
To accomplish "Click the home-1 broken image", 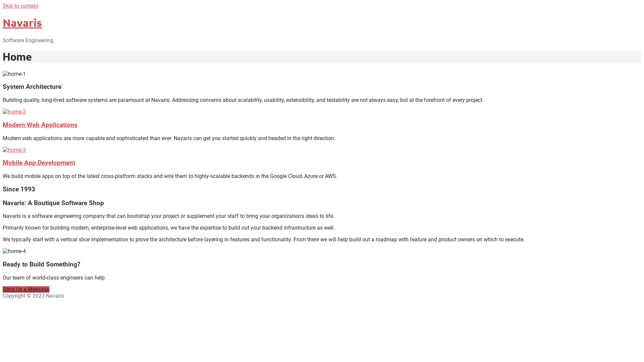I will (14, 74).
